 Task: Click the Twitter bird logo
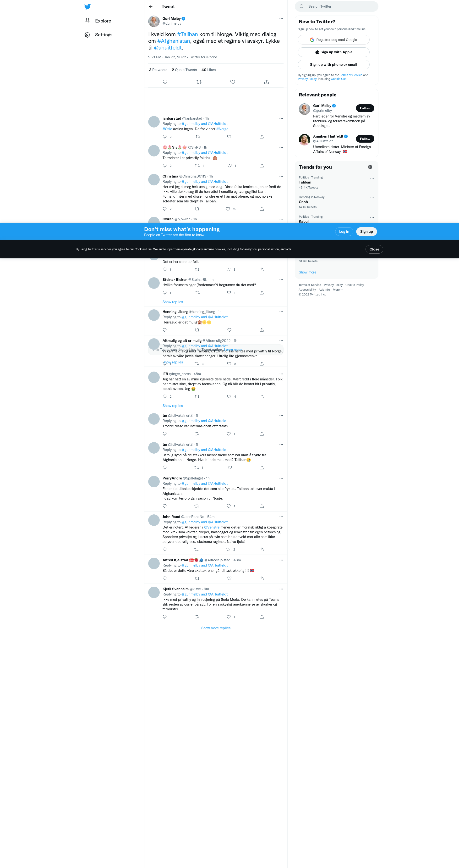[x=87, y=7]
